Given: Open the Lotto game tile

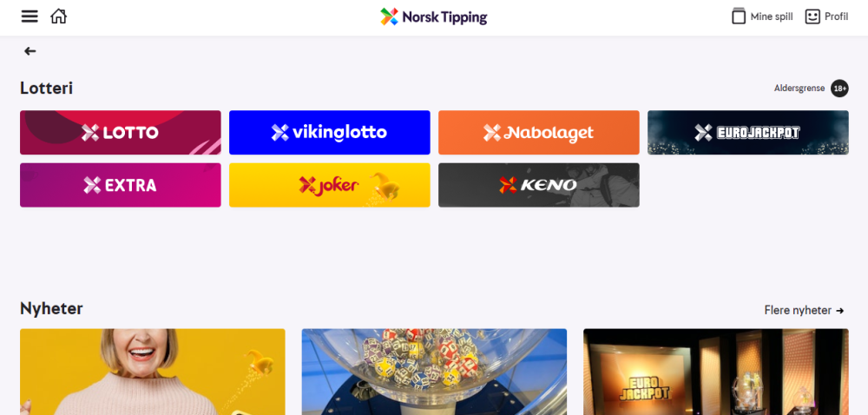Looking at the screenshot, I should point(120,132).
